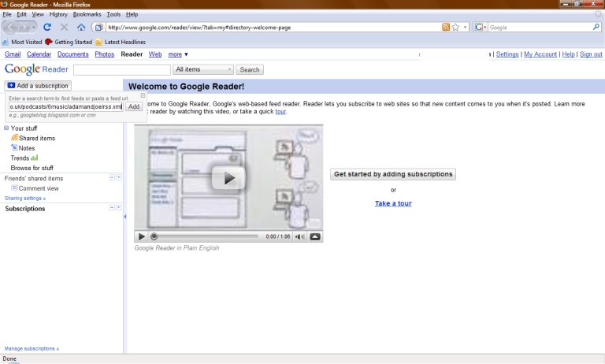Open Notes in sidebar
The image size is (605, 364).
(x=23, y=148)
